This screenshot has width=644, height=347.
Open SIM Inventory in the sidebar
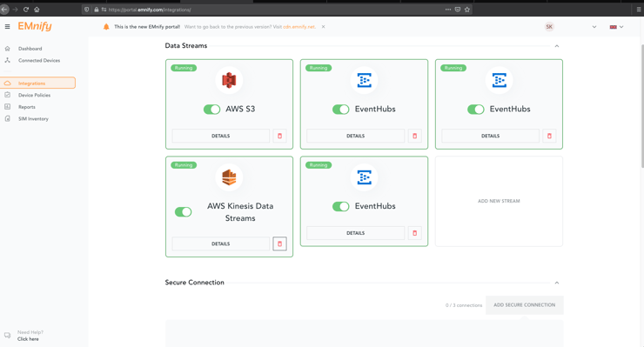coord(33,118)
